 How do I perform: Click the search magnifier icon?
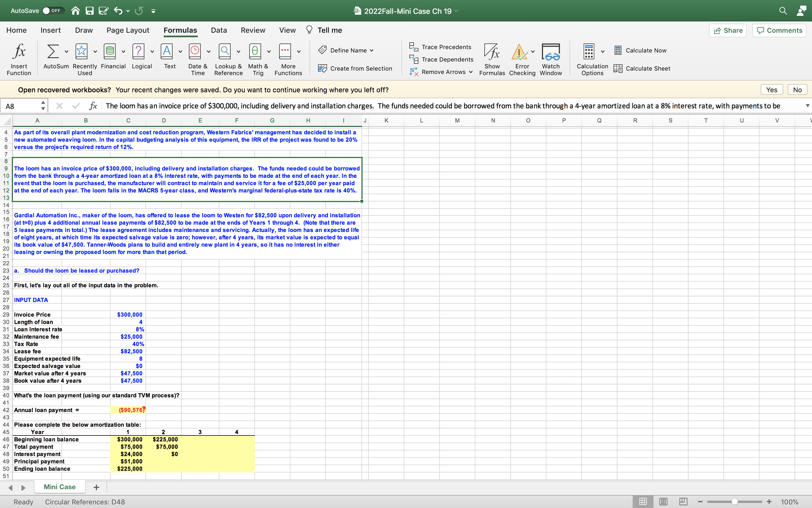(783, 11)
